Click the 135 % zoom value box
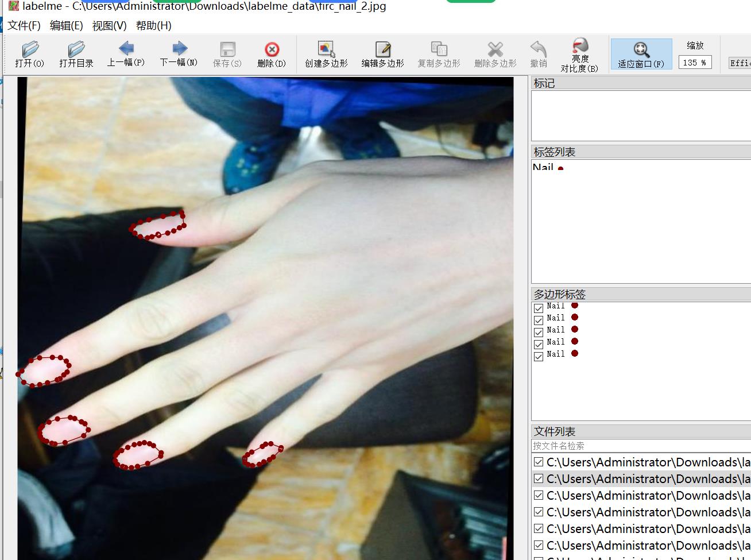751x560 pixels. 695,62
